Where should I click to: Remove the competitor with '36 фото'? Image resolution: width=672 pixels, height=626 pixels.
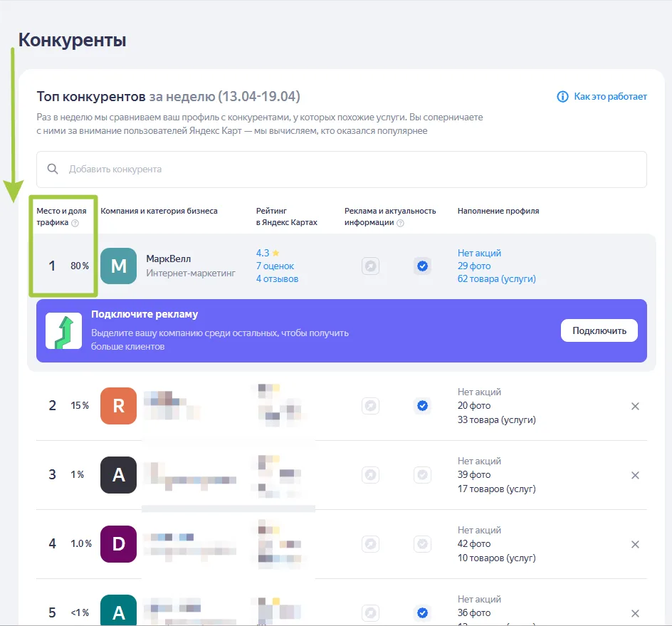pyautogui.click(x=635, y=614)
